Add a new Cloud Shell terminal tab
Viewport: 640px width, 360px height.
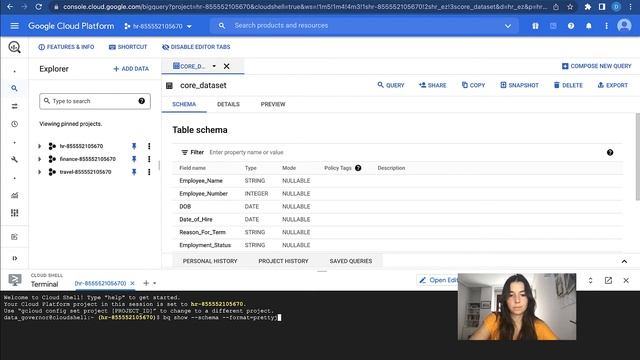[146, 283]
